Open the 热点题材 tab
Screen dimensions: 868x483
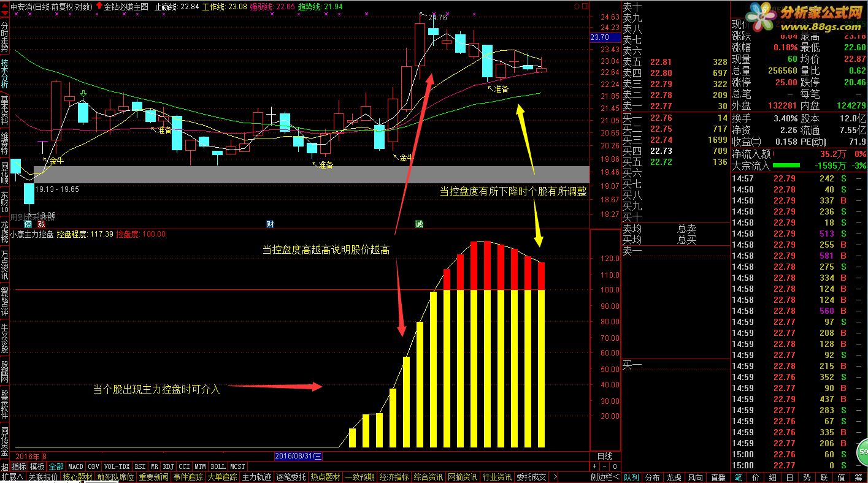325,477
